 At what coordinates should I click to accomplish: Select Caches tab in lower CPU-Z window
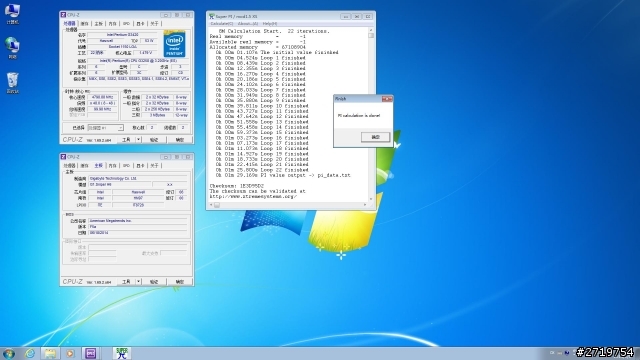[x=84, y=165]
